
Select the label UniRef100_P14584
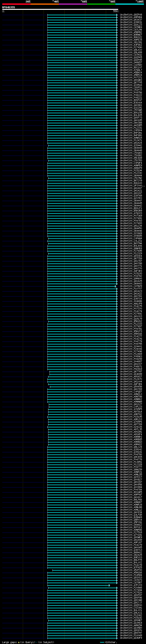[x=131, y=575]
